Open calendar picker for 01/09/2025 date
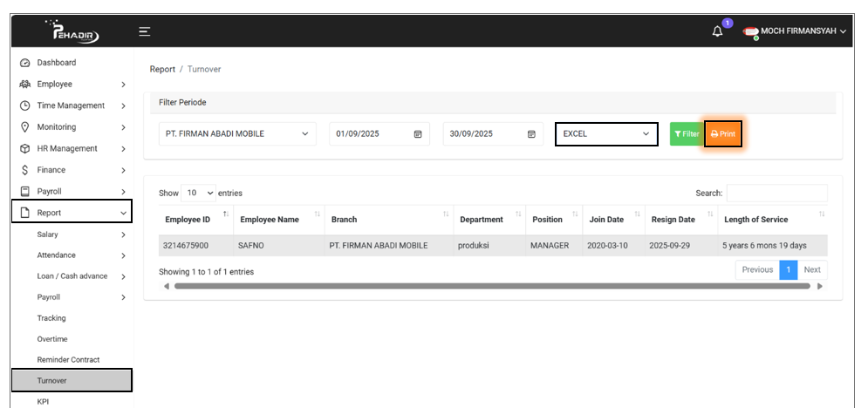868x408 pixels. tap(418, 133)
